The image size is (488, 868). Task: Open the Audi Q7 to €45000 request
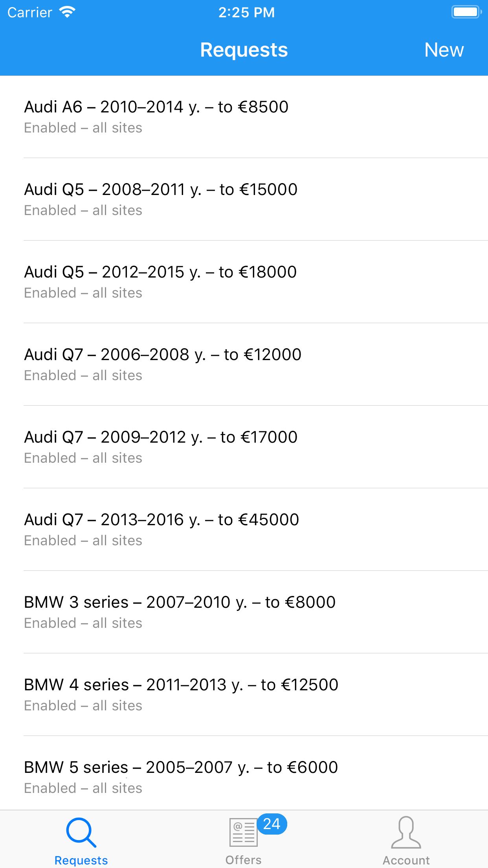click(244, 530)
